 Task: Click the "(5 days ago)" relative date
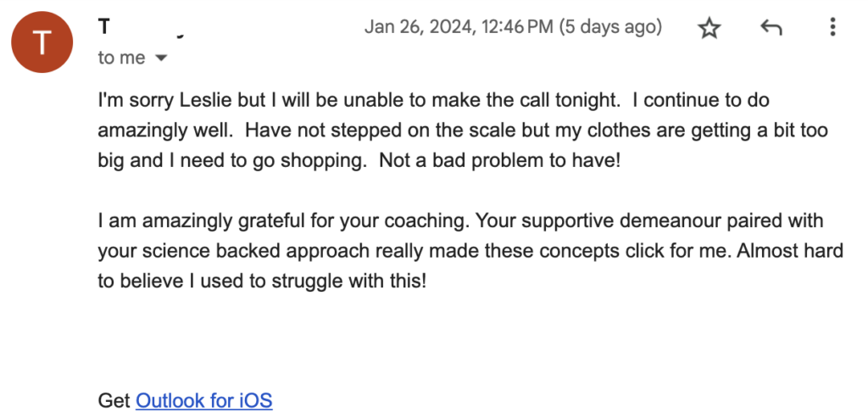[x=610, y=27]
